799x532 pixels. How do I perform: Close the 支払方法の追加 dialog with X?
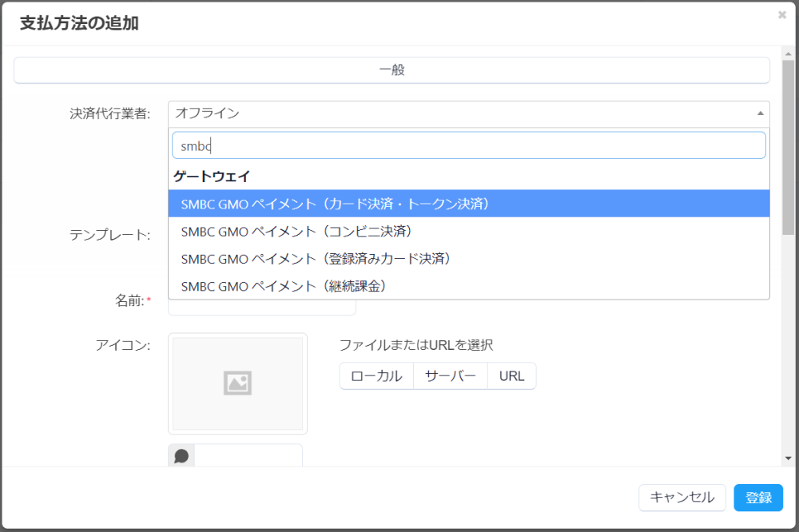click(781, 14)
